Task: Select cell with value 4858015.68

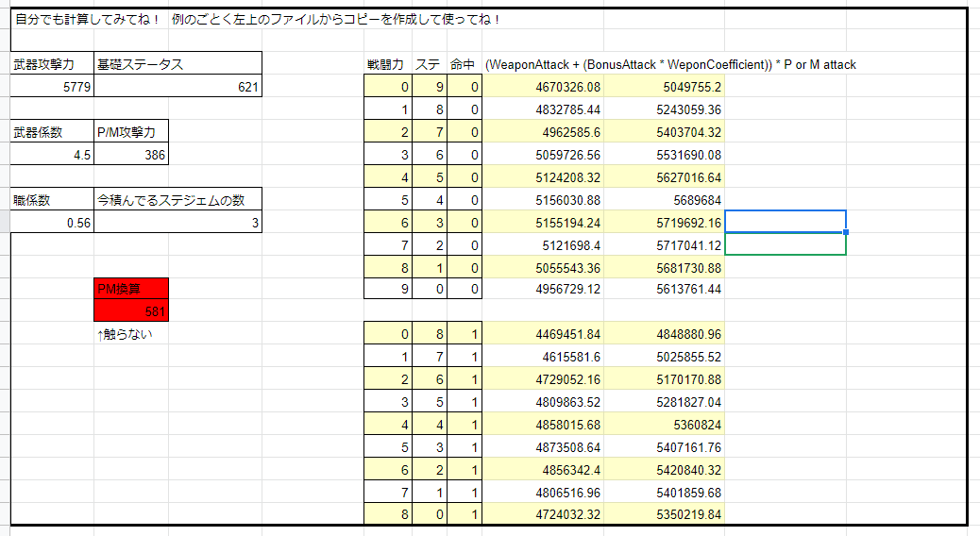Action: (x=543, y=425)
